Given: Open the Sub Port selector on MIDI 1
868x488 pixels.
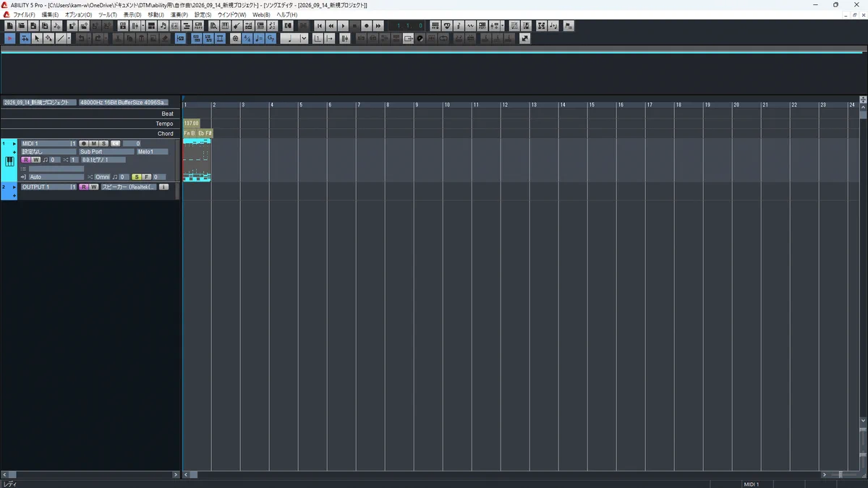Looking at the screenshot, I should [106, 152].
